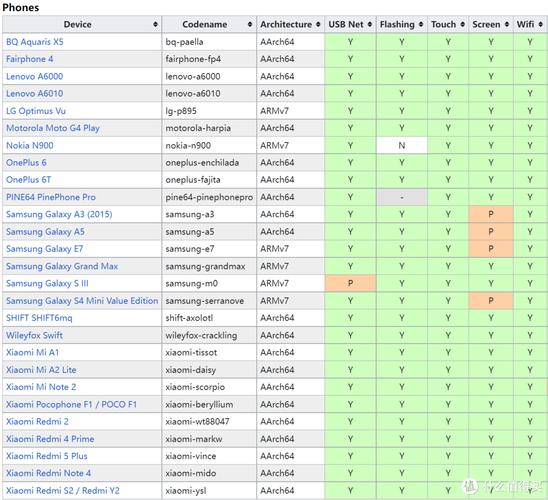Select the codename 'bq-paella'
The image size is (548, 500).
pyautogui.click(x=184, y=42)
